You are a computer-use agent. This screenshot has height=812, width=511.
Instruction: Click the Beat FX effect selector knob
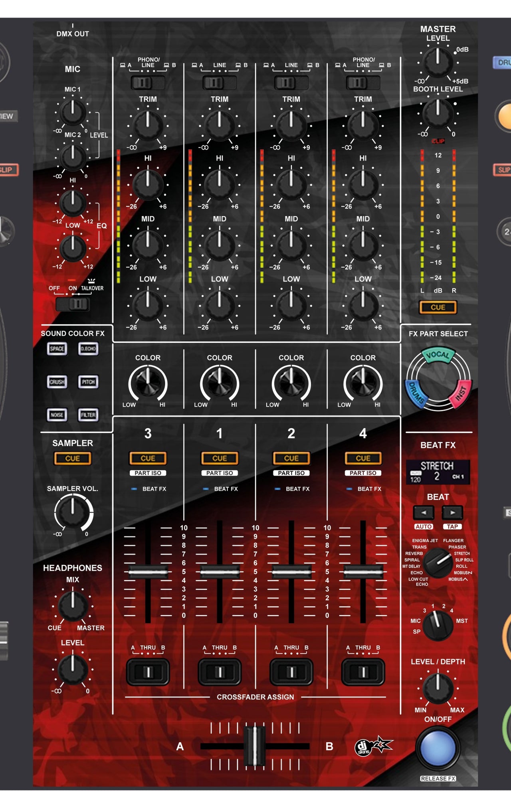[x=438, y=563]
